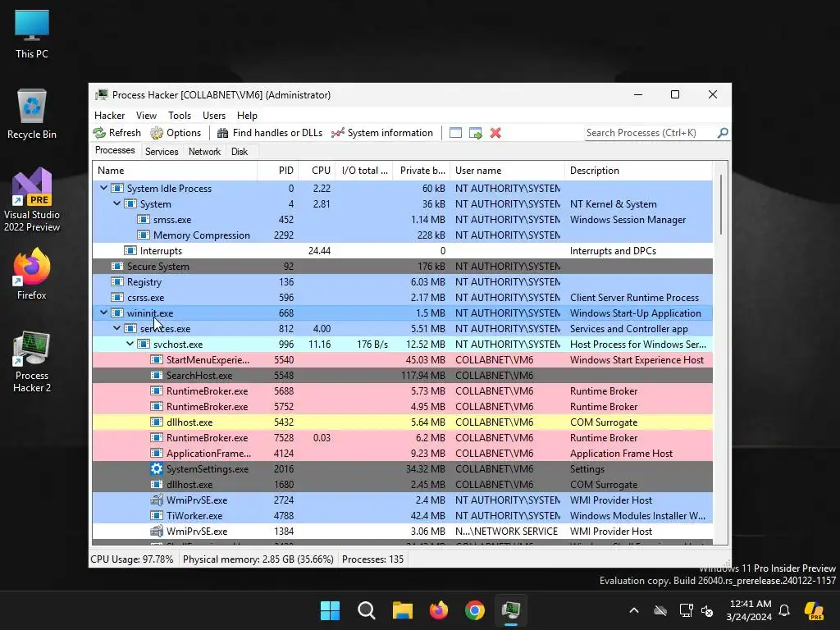Click the Physical memory status entry
This screenshot has height=630, width=840.
[258, 559]
